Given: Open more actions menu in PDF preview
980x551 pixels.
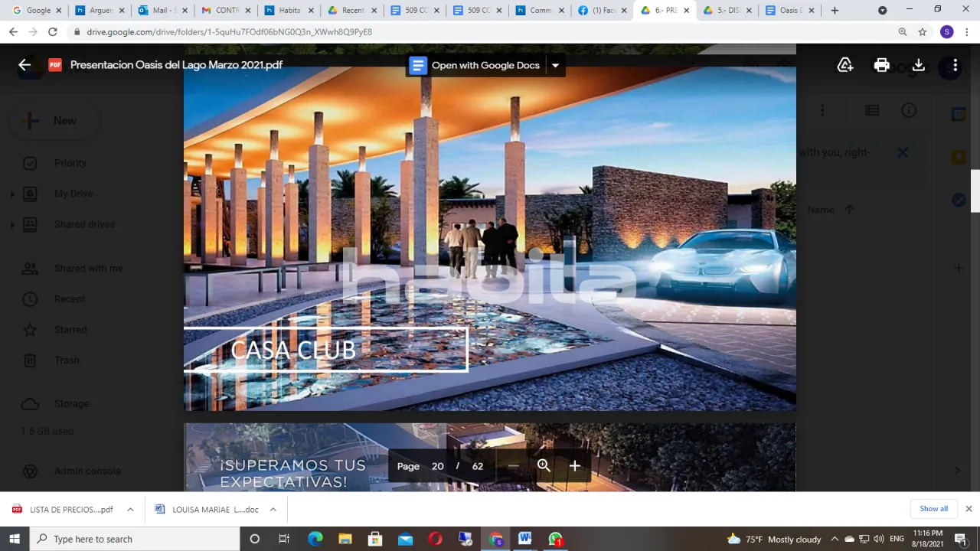Looking at the screenshot, I should [955, 65].
